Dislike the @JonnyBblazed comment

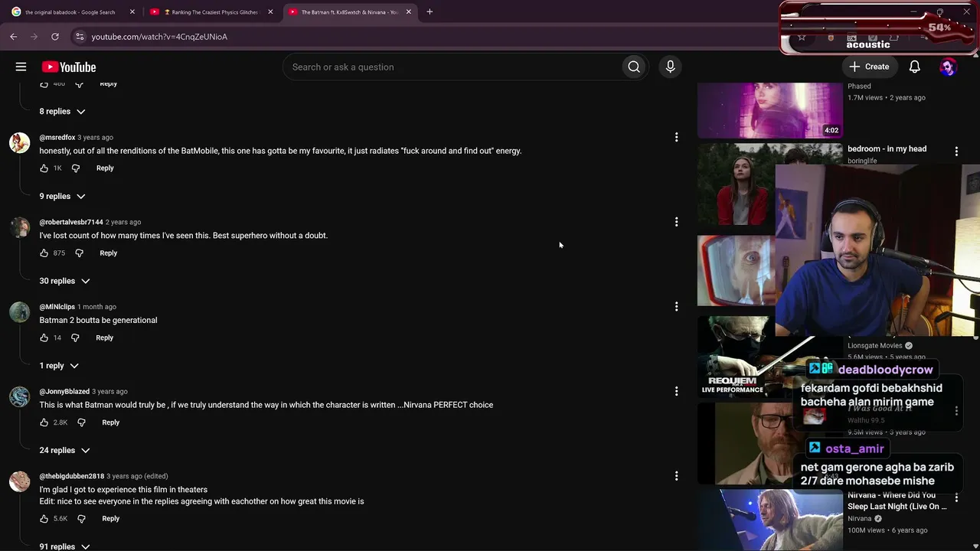(81, 422)
